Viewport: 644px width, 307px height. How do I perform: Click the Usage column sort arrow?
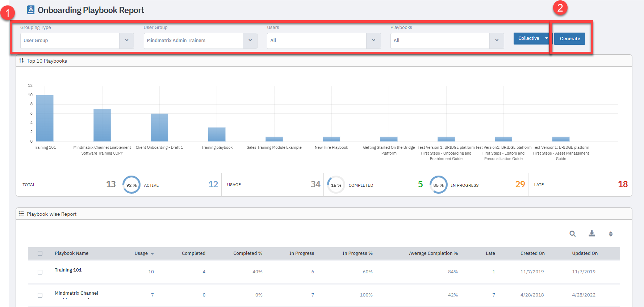(x=152, y=254)
